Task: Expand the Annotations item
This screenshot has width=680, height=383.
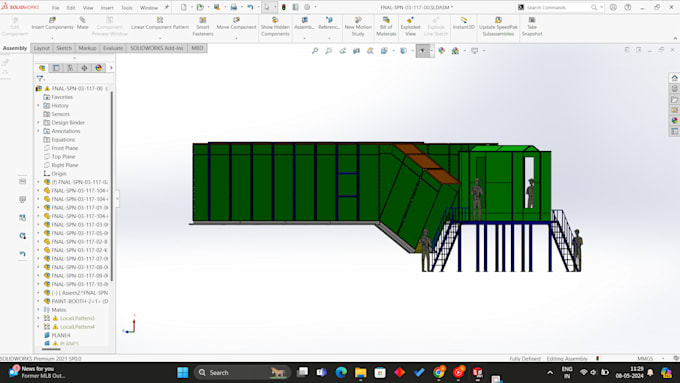Action: (x=38, y=131)
